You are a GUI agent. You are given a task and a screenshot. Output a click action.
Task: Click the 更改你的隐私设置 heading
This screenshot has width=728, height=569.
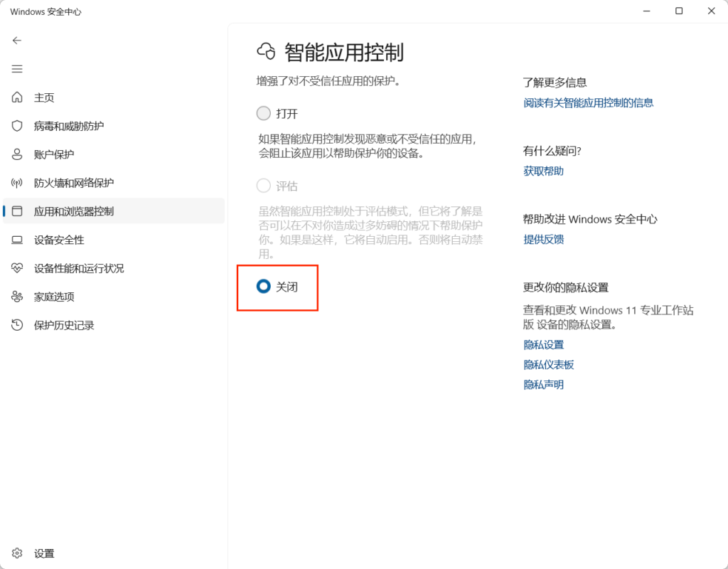(565, 287)
